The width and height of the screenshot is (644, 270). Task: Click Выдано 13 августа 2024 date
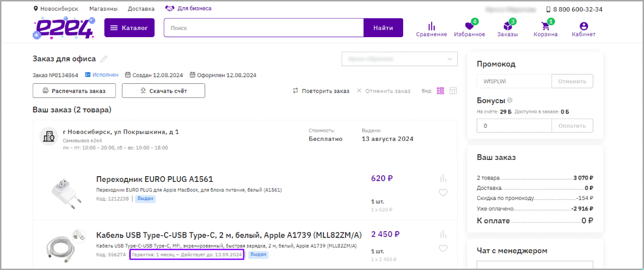point(387,139)
